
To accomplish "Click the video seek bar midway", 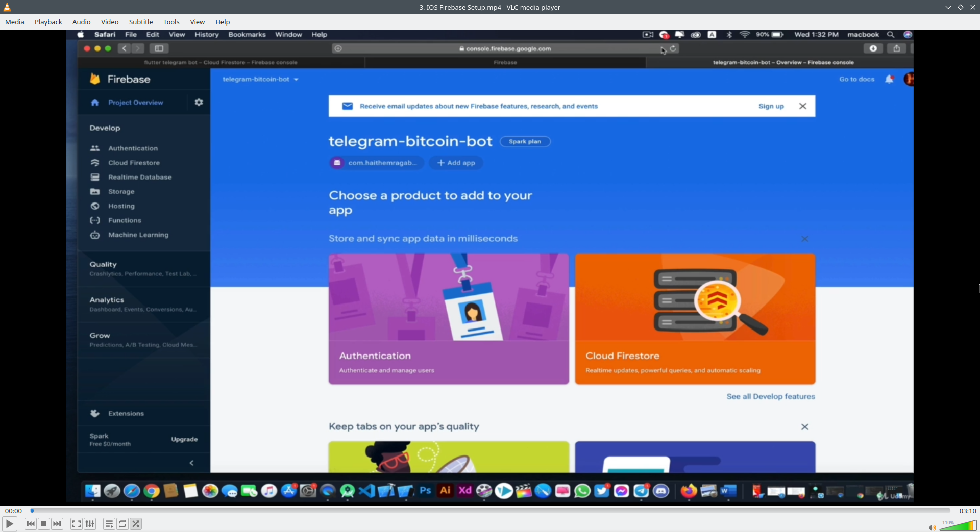I will pyautogui.click(x=491, y=510).
